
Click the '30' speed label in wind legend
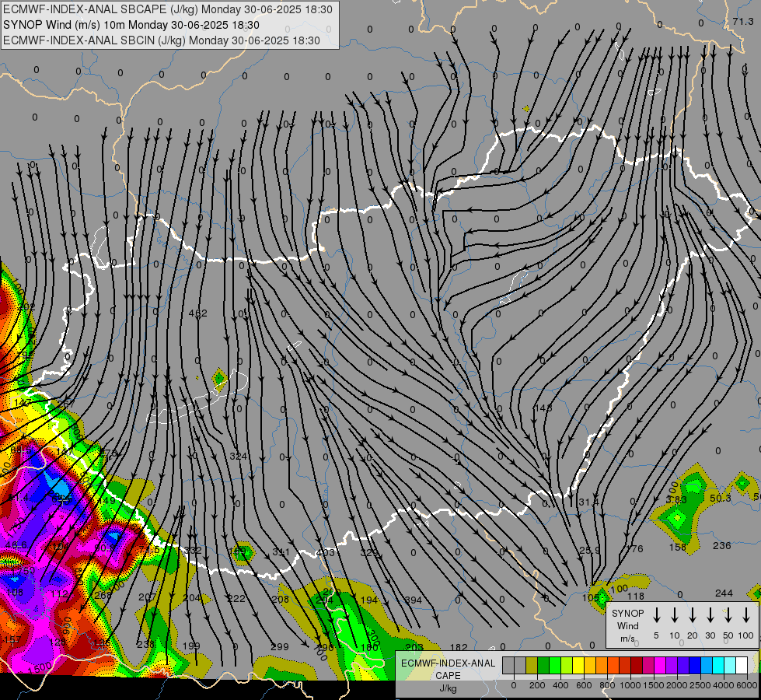point(710,635)
